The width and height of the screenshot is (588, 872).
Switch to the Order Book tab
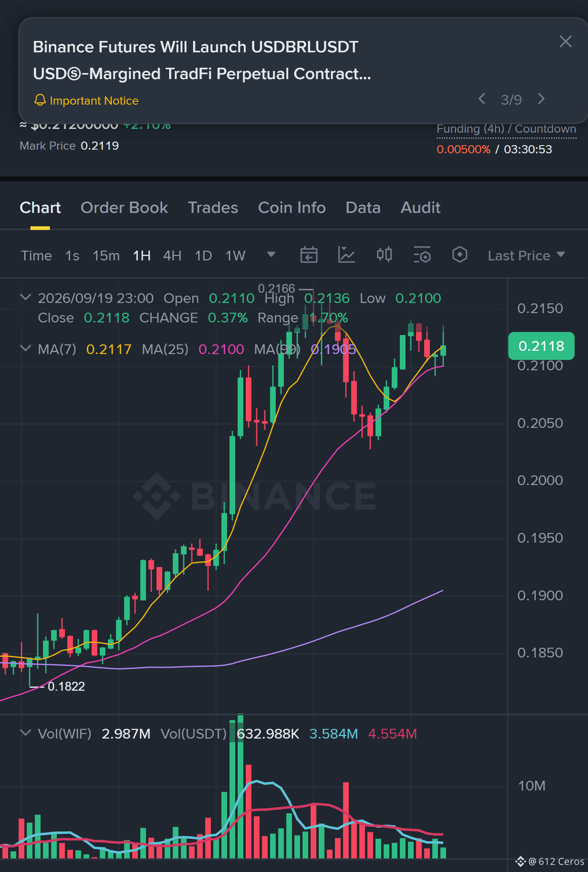[124, 208]
